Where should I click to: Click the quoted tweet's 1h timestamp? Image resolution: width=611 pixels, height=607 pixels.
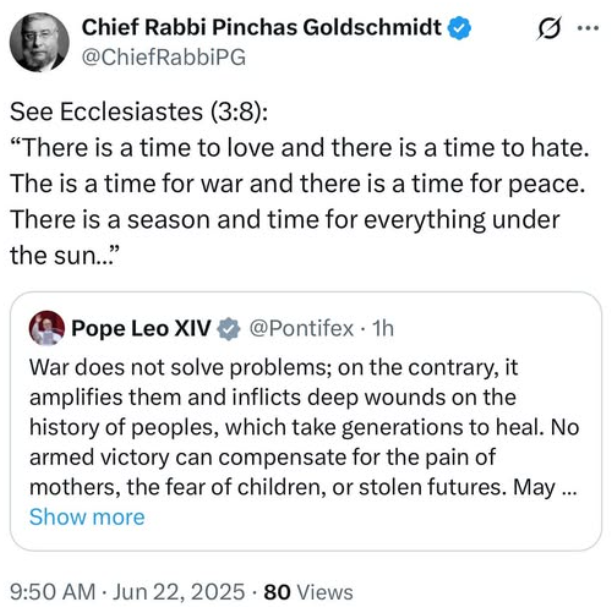383,327
